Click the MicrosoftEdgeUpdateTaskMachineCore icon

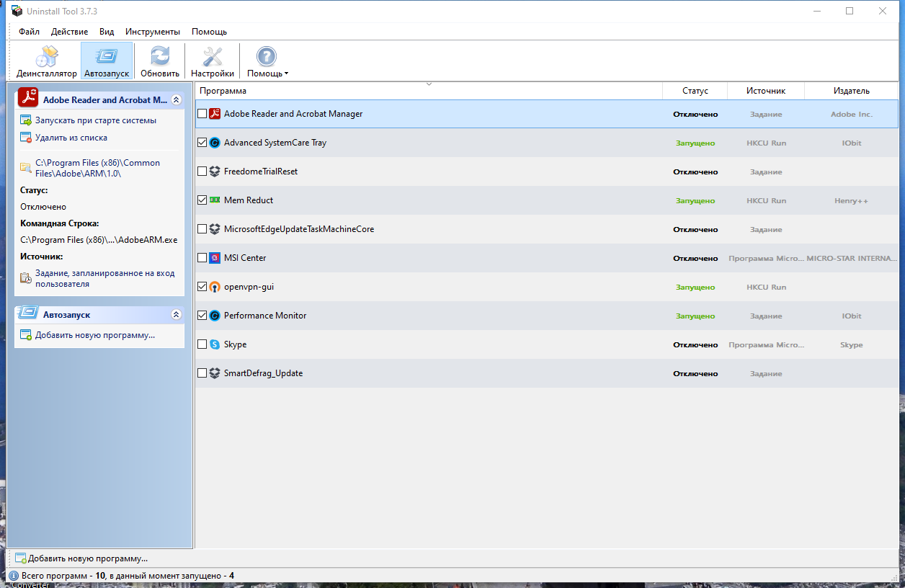pyautogui.click(x=214, y=229)
